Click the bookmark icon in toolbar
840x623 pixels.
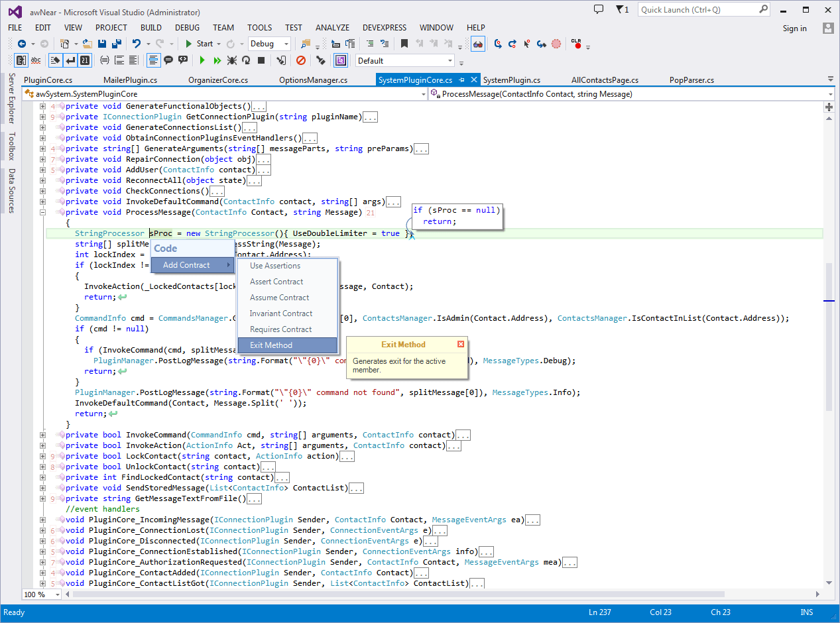coord(404,44)
